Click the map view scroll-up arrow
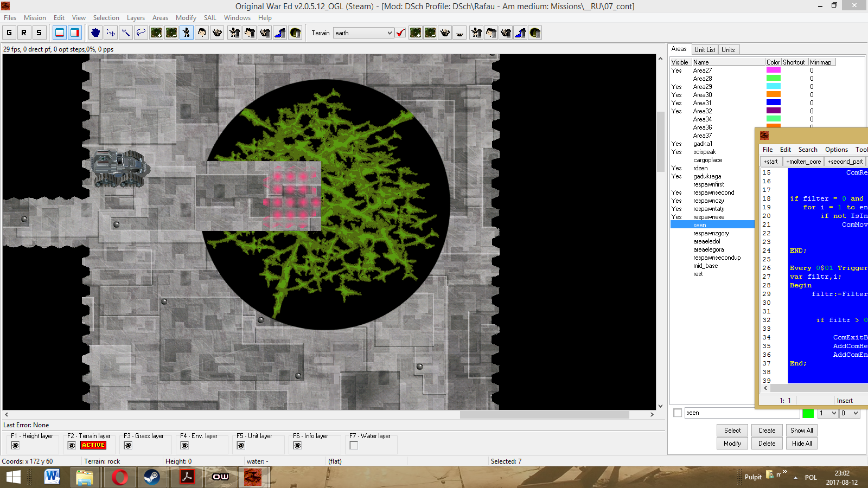868x488 pixels. 660,59
